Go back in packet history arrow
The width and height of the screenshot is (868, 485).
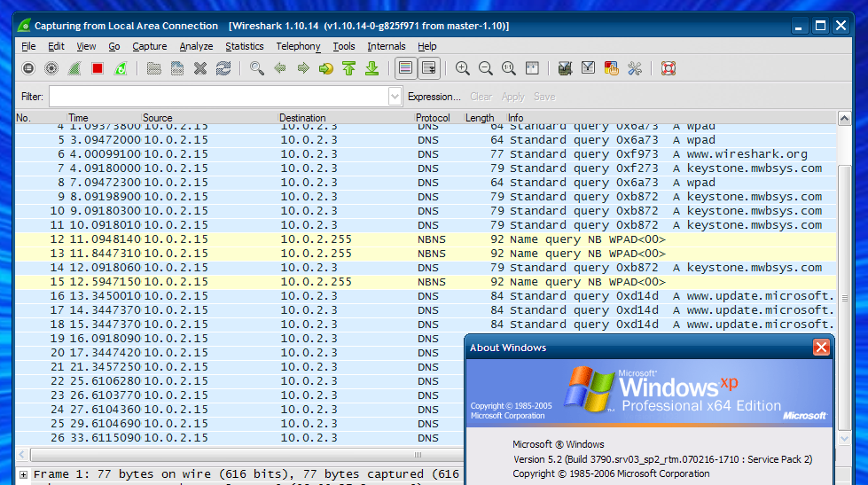pos(280,68)
